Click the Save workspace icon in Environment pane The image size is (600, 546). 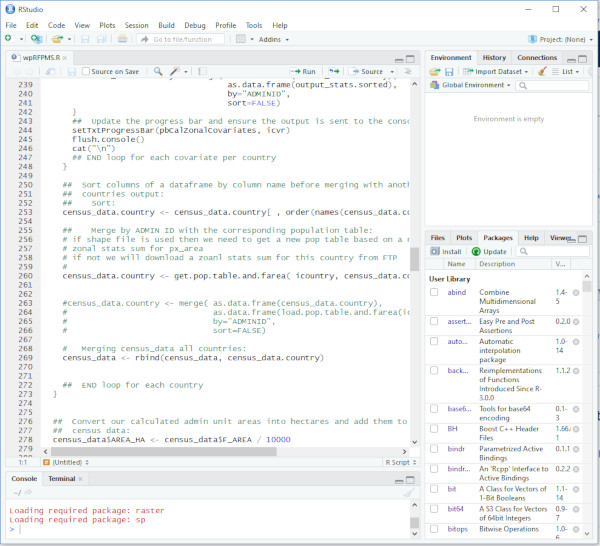[x=449, y=72]
